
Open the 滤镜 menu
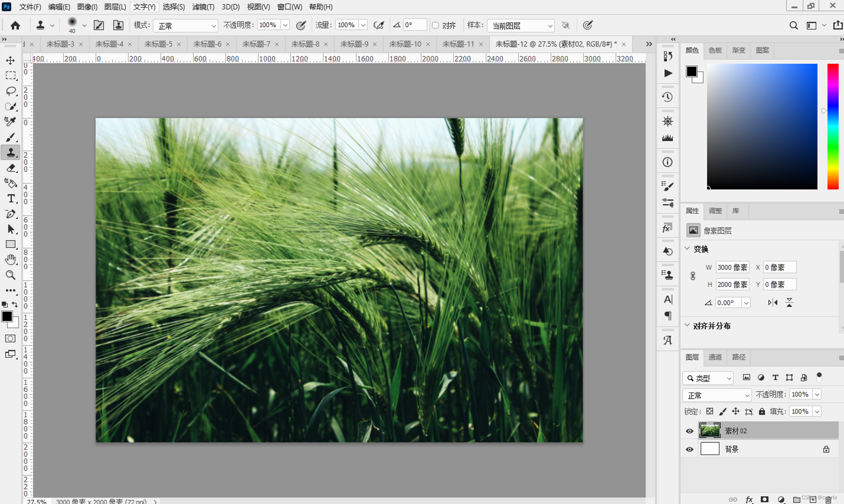[x=203, y=7]
